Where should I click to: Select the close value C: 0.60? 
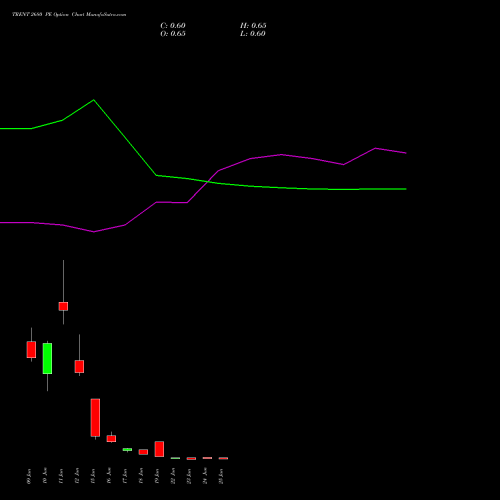tap(173, 26)
